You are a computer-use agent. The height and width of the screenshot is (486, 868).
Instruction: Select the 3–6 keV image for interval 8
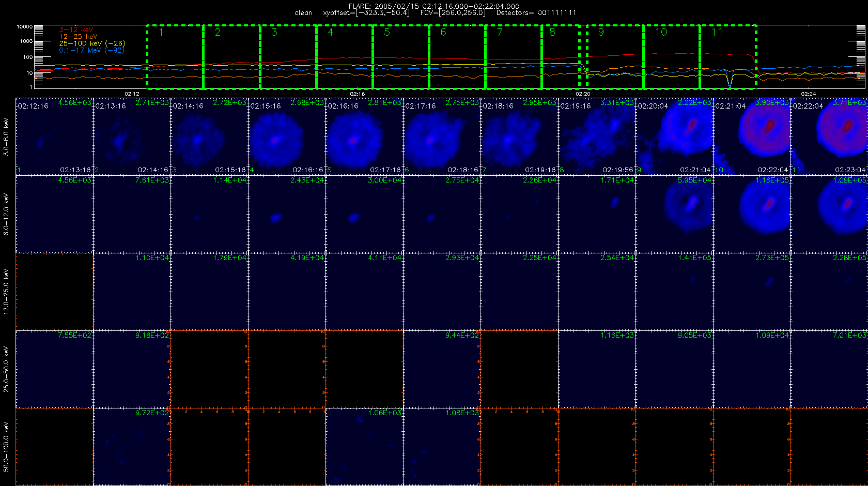coord(597,136)
